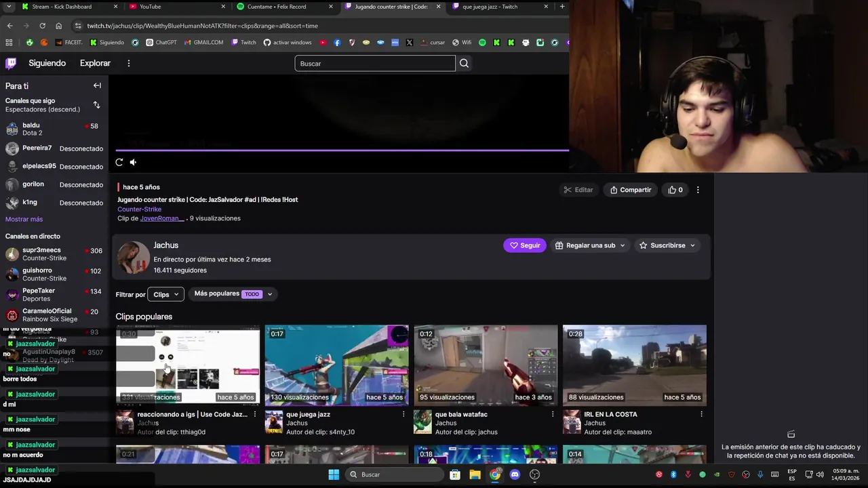Switch to que juega jazz Twitch tab
The width and height of the screenshot is (868, 488).
tap(500, 7)
